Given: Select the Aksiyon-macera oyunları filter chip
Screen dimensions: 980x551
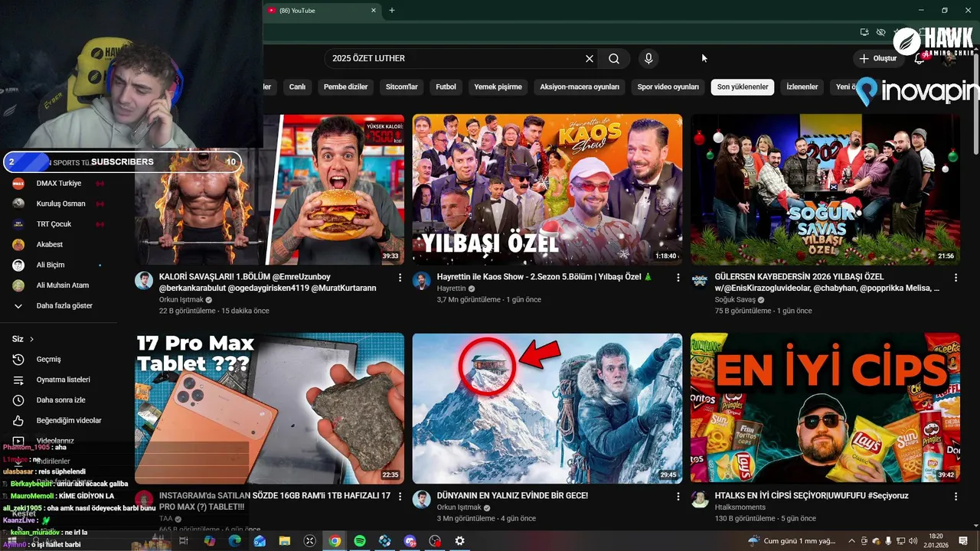Looking at the screenshot, I should click(580, 87).
